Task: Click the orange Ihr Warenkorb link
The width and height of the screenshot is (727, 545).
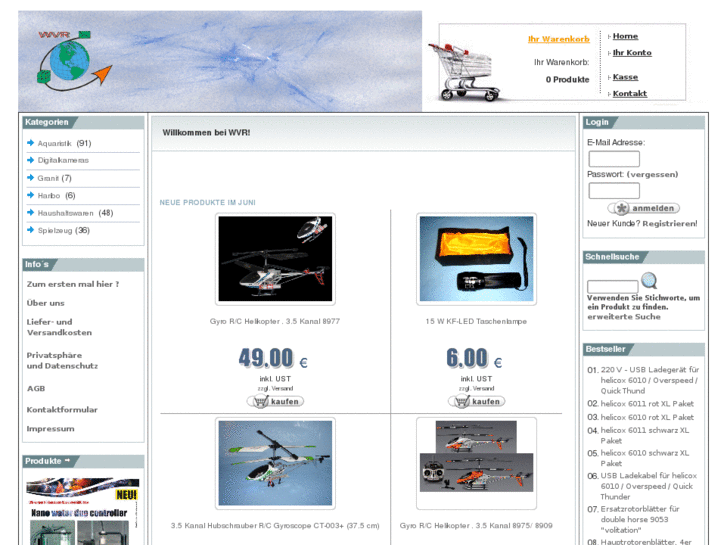Action: click(x=559, y=39)
